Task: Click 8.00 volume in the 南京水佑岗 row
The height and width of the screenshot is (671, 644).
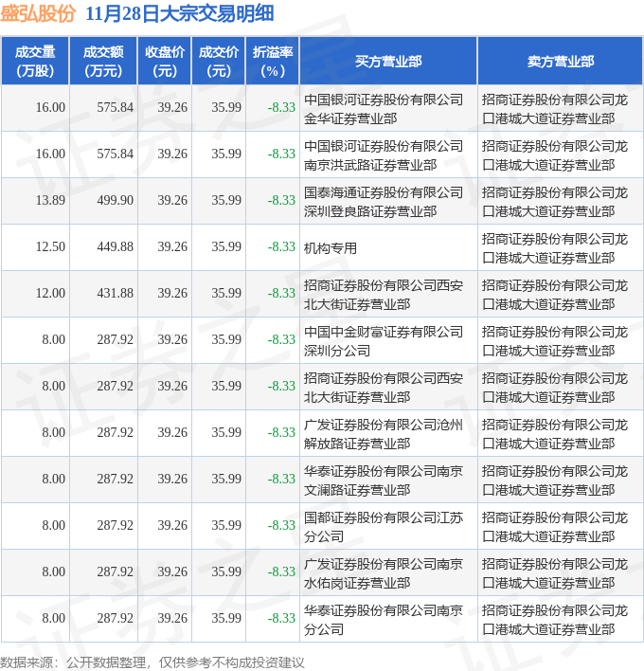Action: click(53, 571)
